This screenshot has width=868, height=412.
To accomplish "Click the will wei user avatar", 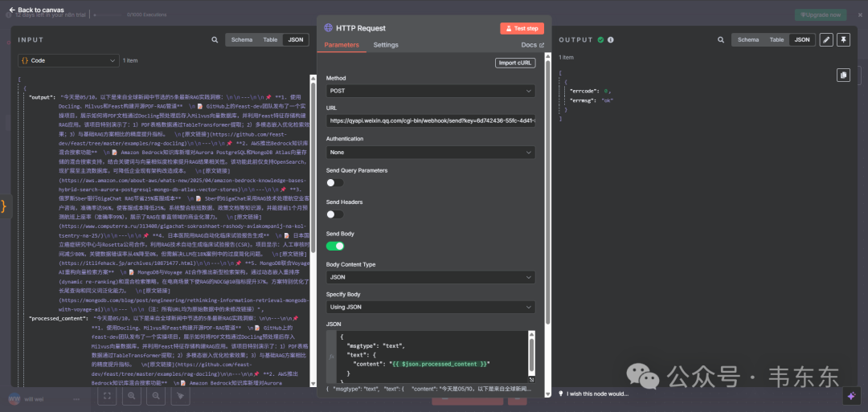I will tap(14, 398).
